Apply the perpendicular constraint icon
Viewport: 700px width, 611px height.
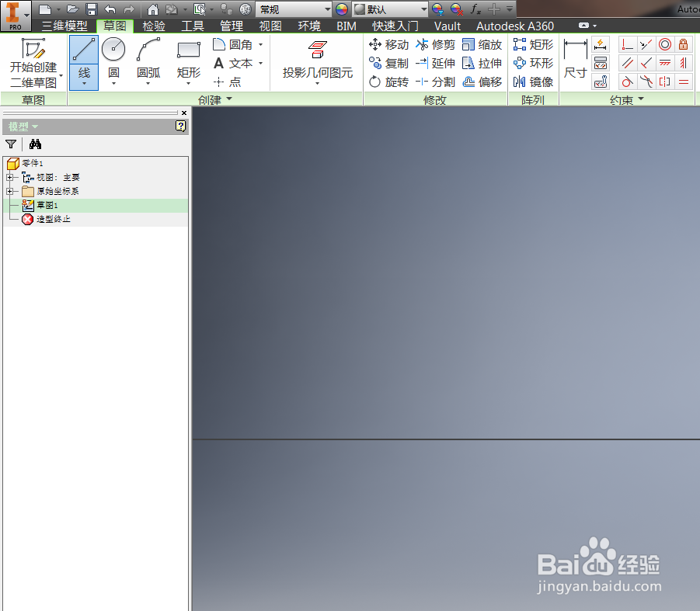tap(646, 64)
